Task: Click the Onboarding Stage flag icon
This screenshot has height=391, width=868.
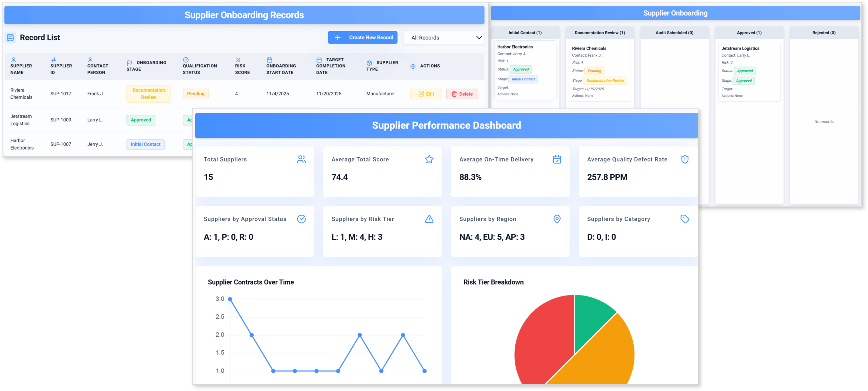Action: [129, 63]
